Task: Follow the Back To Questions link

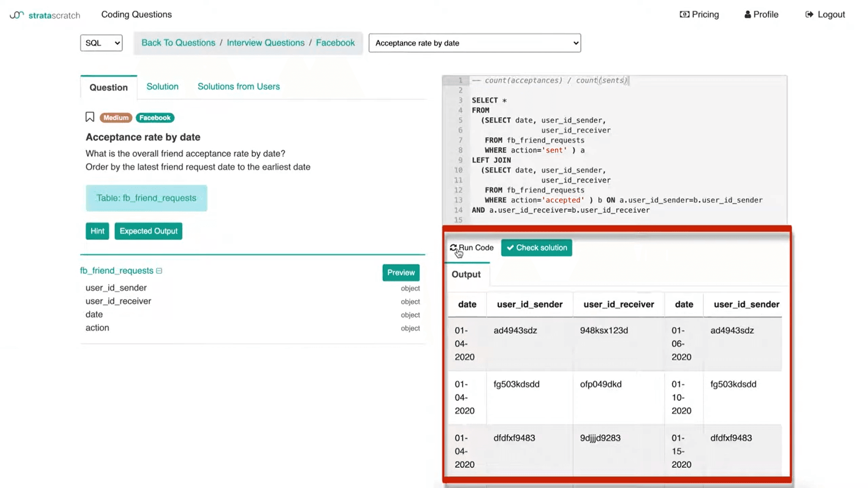Action: click(x=178, y=42)
